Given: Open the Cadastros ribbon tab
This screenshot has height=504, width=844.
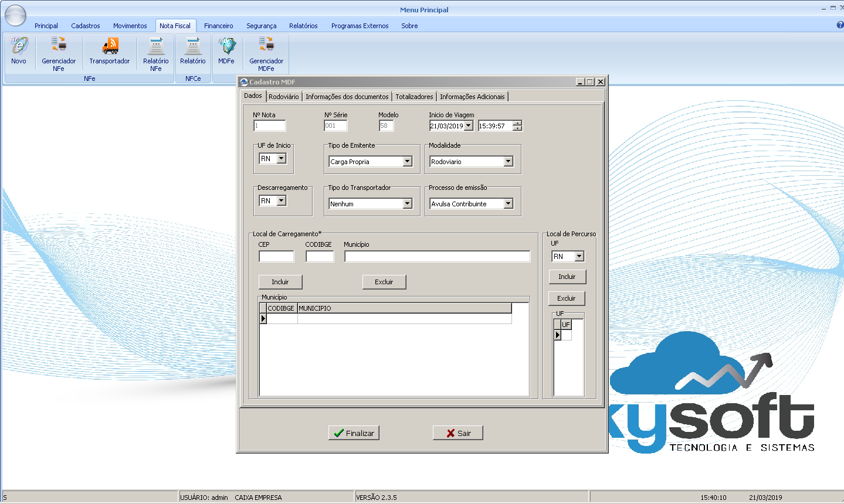Looking at the screenshot, I should (x=86, y=26).
